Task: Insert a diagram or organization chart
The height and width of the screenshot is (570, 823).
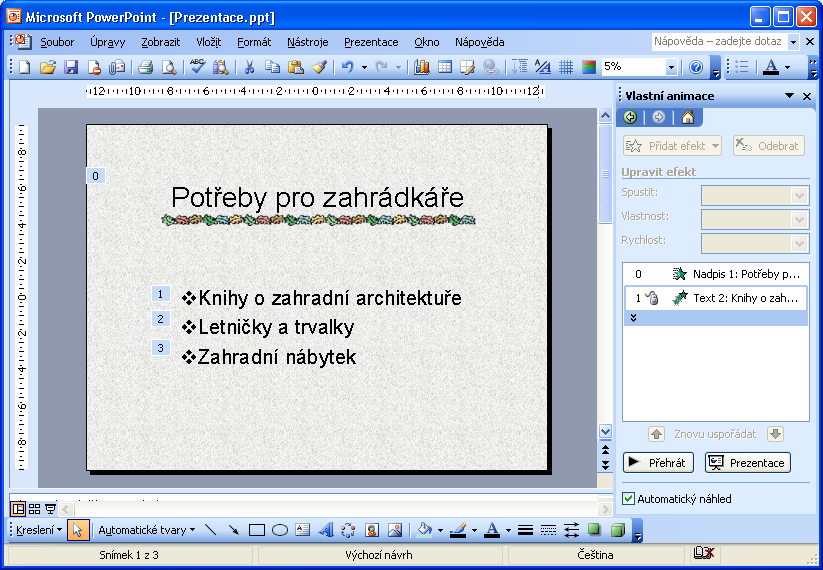Action: click(x=348, y=530)
